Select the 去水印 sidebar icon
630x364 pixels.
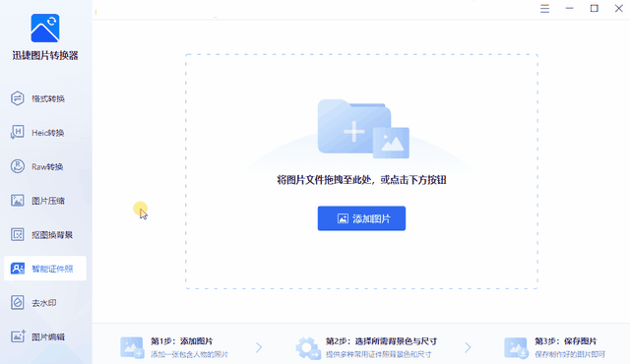[x=18, y=302]
